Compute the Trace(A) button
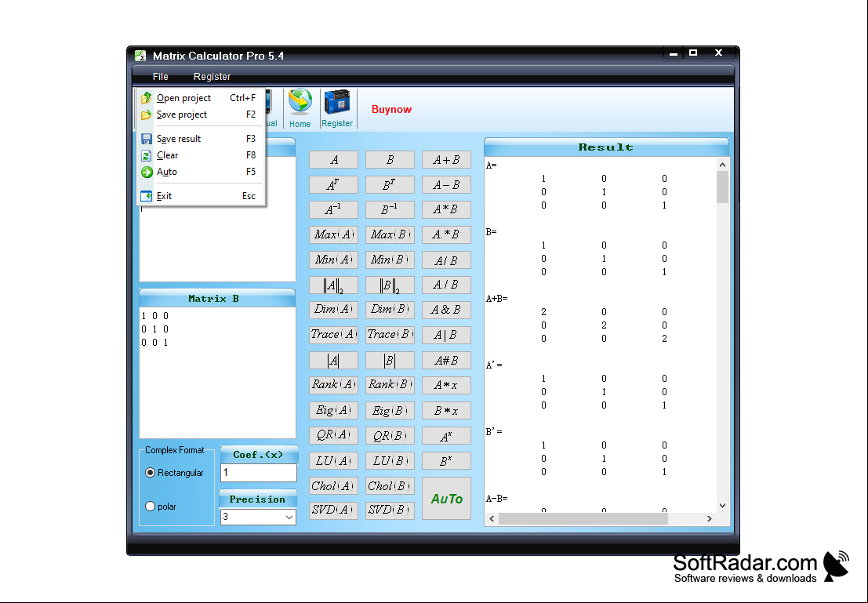Screen dimensions: 868x603 [333, 335]
